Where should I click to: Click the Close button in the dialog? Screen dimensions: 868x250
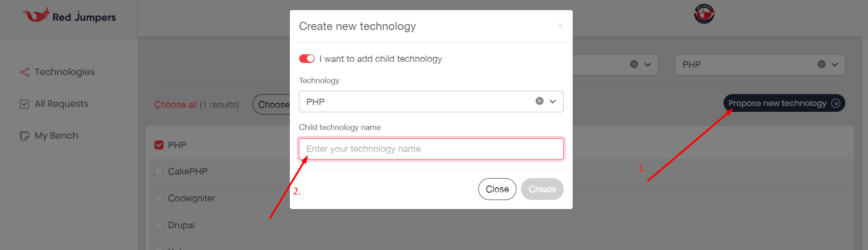point(497,189)
